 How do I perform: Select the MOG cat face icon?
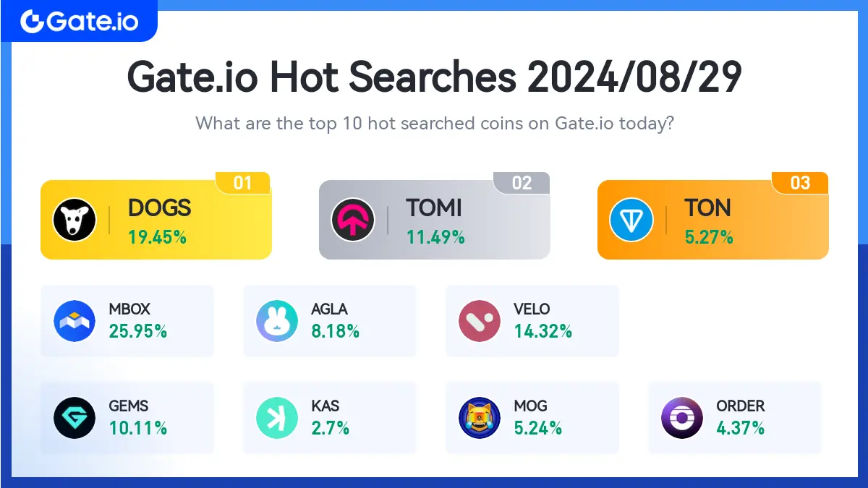(x=480, y=418)
